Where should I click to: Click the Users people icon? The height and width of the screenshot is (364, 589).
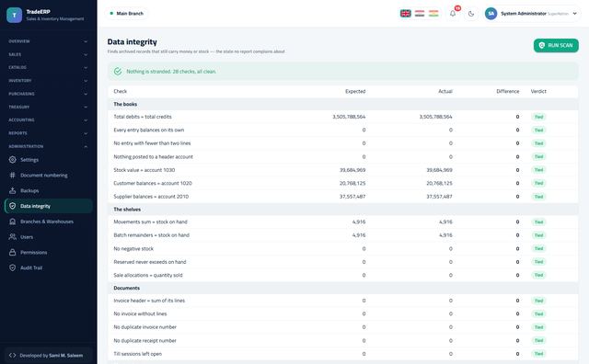tap(12, 237)
